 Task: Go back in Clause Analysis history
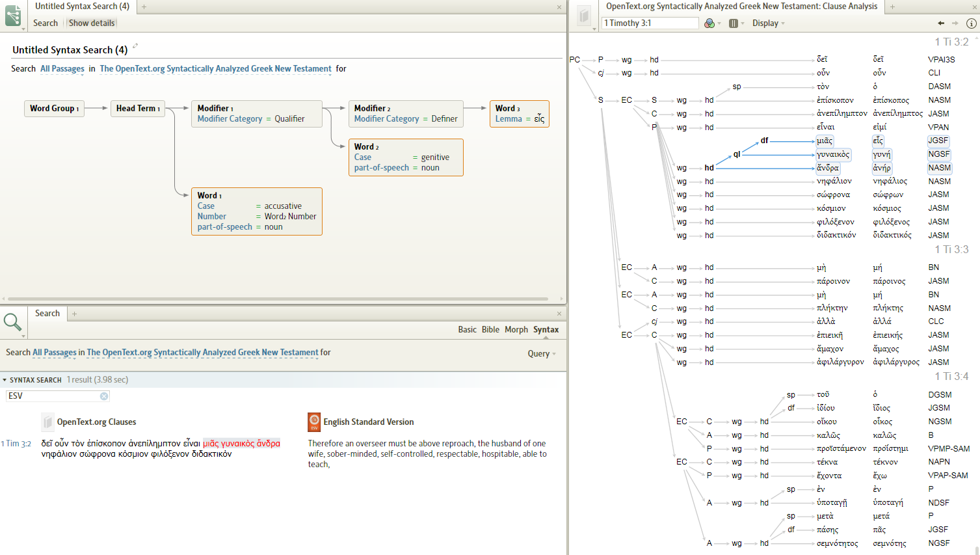click(941, 23)
